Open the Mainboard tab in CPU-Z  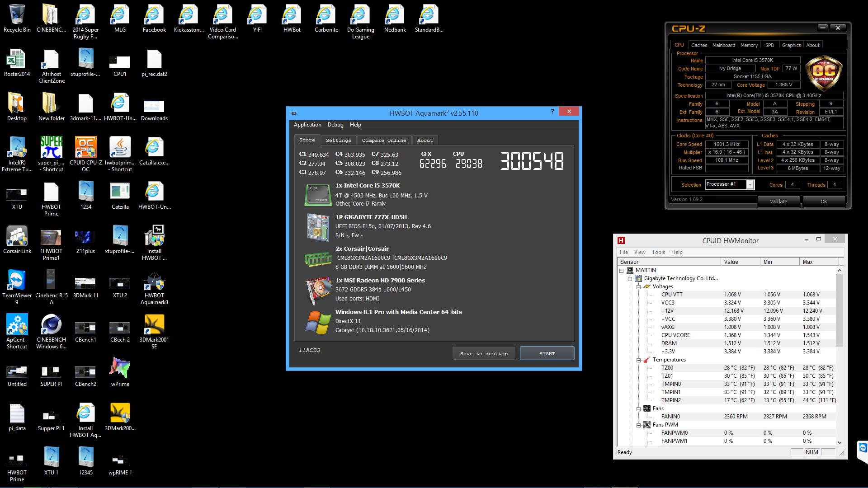click(x=723, y=45)
